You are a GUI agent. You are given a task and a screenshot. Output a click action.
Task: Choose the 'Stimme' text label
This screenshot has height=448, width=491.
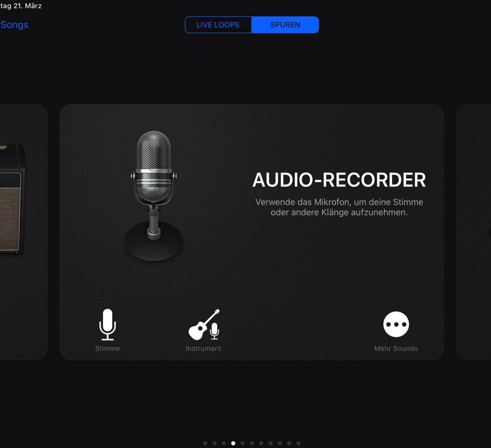click(x=107, y=348)
